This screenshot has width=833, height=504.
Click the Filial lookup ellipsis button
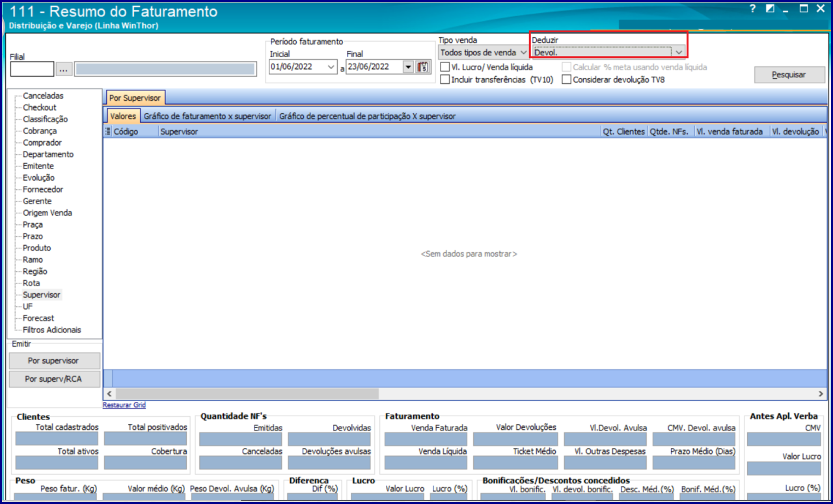(x=63, y=69)
